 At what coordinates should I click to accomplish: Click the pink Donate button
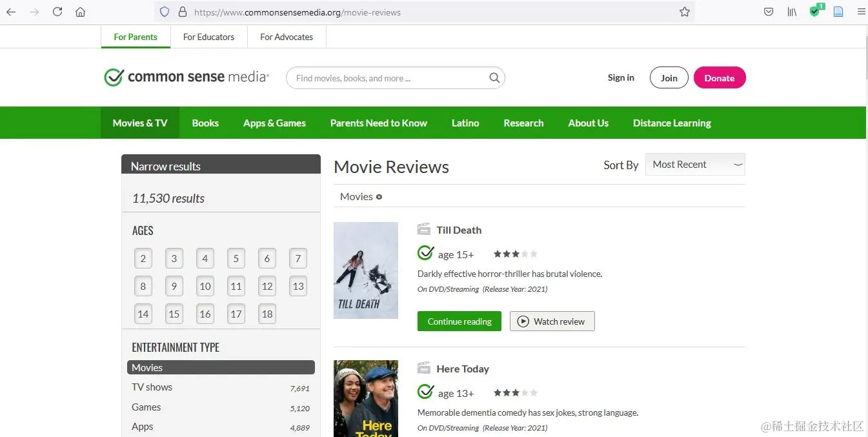click(x=720, y=77)
